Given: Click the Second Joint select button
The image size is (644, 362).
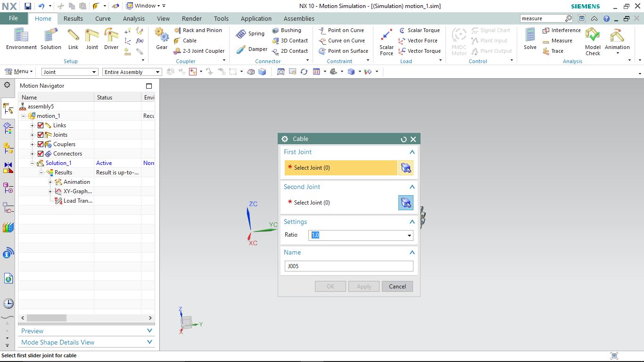Looking at the screenshot, I should [x=406, y=203].
